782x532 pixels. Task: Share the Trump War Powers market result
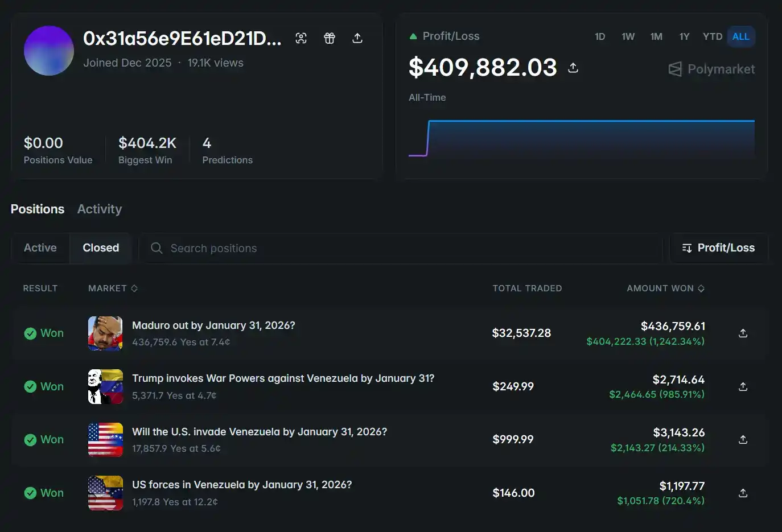[743, 387]
